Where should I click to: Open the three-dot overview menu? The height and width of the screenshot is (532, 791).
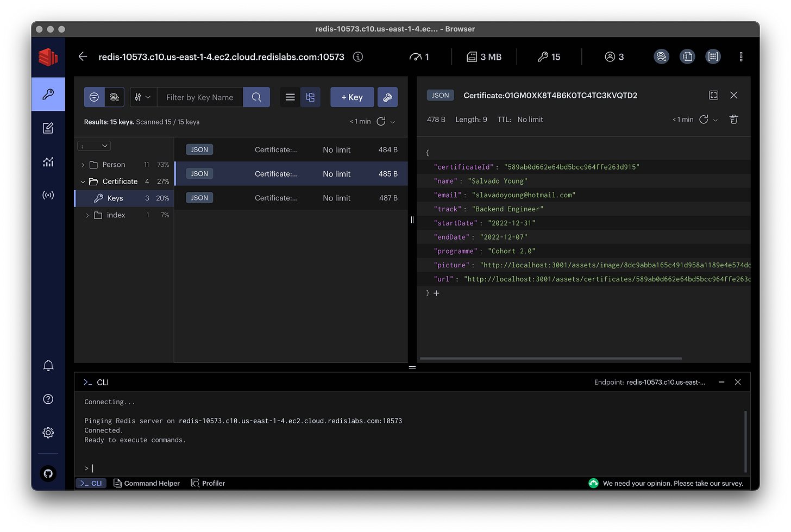pos(741,57)
